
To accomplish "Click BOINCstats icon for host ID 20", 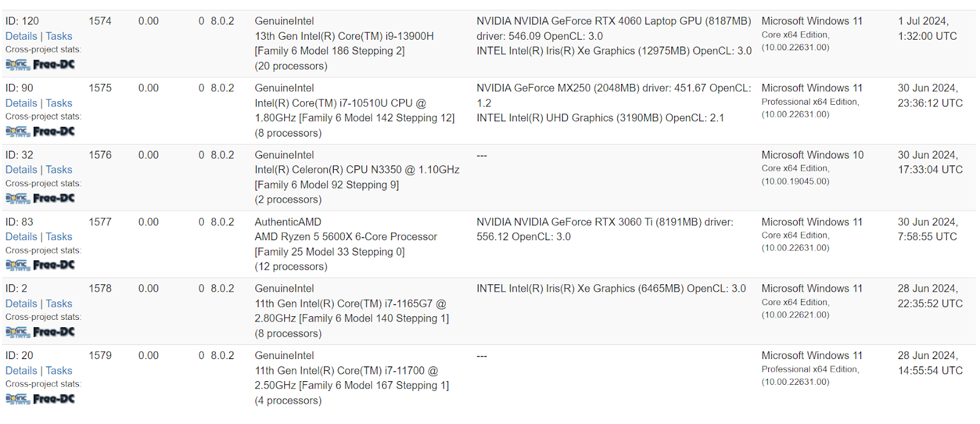I will coord(18,399).
